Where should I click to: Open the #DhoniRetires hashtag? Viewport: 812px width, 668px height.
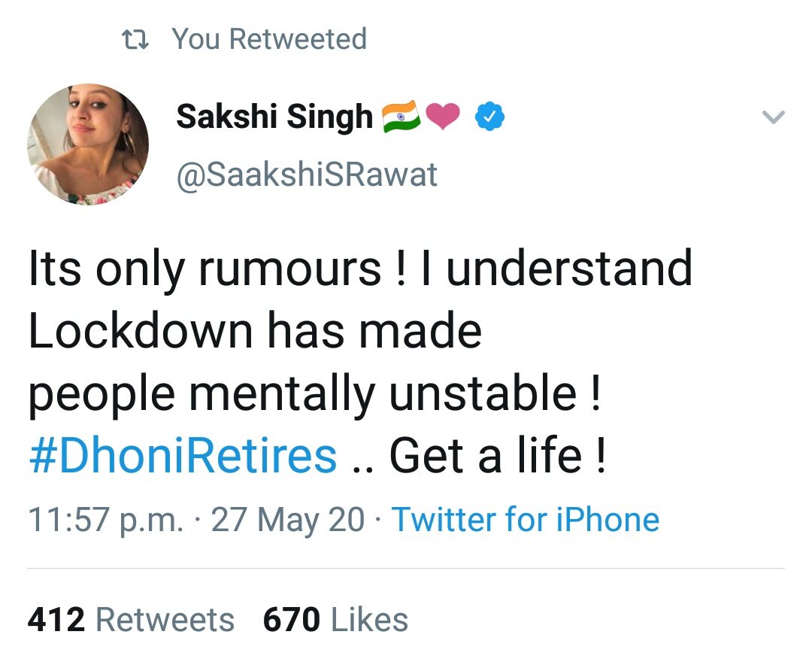183,456
